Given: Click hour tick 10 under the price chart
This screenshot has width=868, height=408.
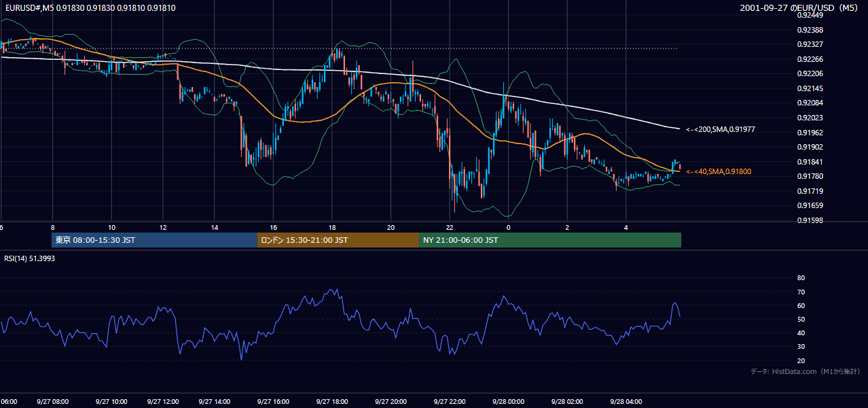Looking at the screenshot, I should click(x=111, y=227).
